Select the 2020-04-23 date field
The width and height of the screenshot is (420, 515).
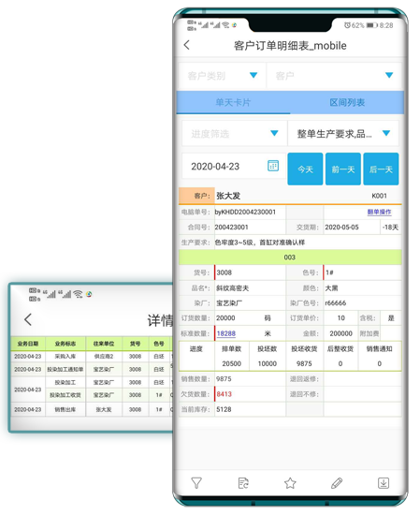coord(234,166)
